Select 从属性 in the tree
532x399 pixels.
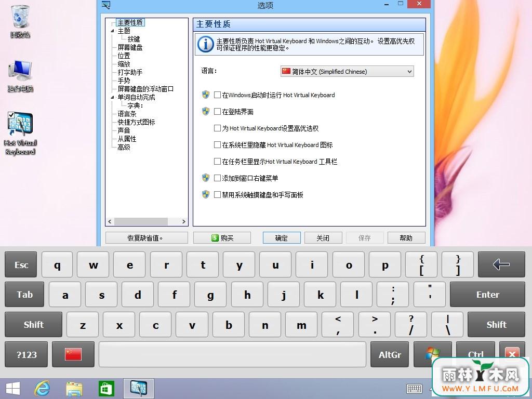[127, 139]
